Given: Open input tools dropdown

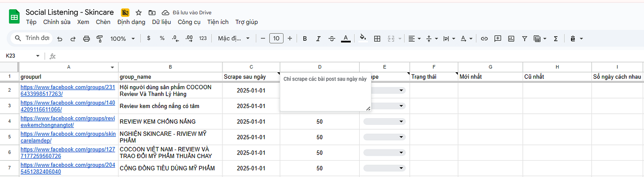Looking at the screenshot, I should 576,38.
